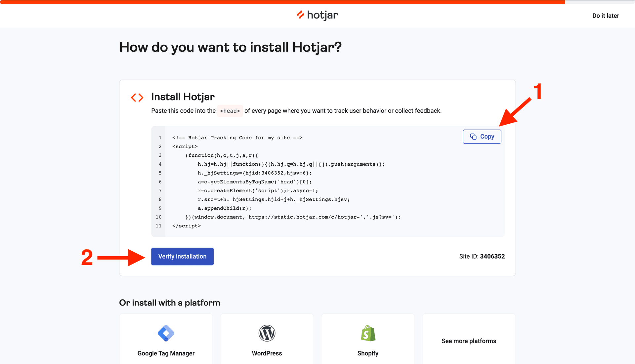Click the Shopify platform label
Image resolution: width=635 pixels, height=364 pixels.
tap(368, 353)
